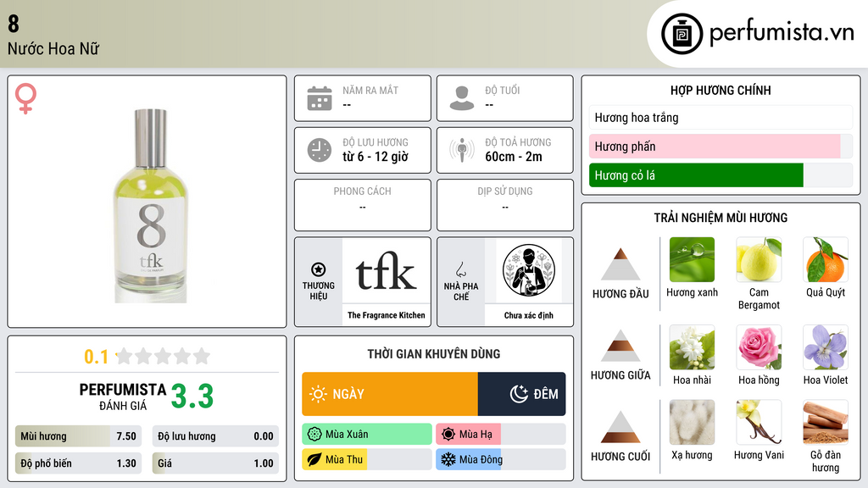Click the five-star rating row
Image resolution: width=868 pixels, height=488 pixels.
click(164, 356)
